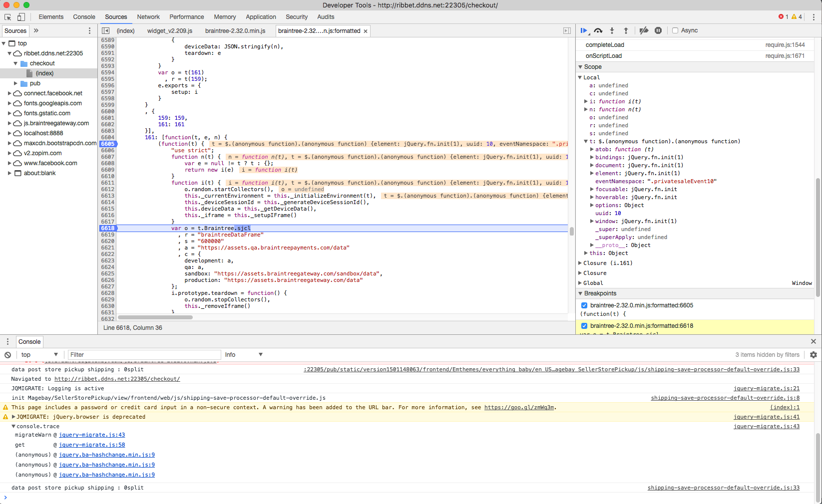Select the inspect element cursor icon
Image resolution: width=822 pixels, height=504 pixels.
tap(7, 16)
